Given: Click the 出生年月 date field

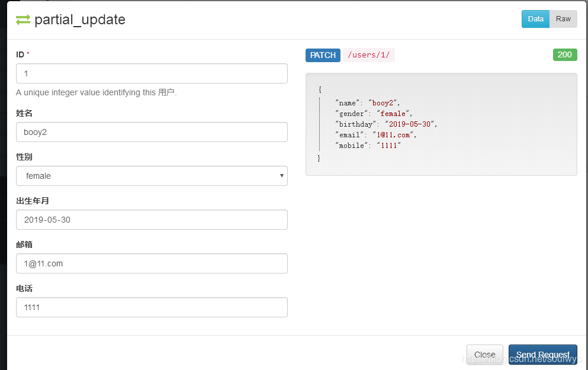Looking at the screenshot, I should pos(152,220).
